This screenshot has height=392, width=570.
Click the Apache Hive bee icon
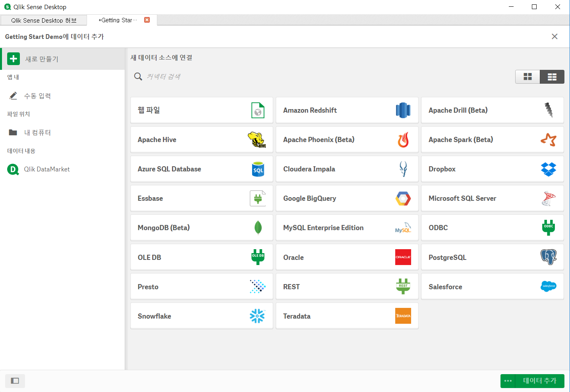[257, 140]
